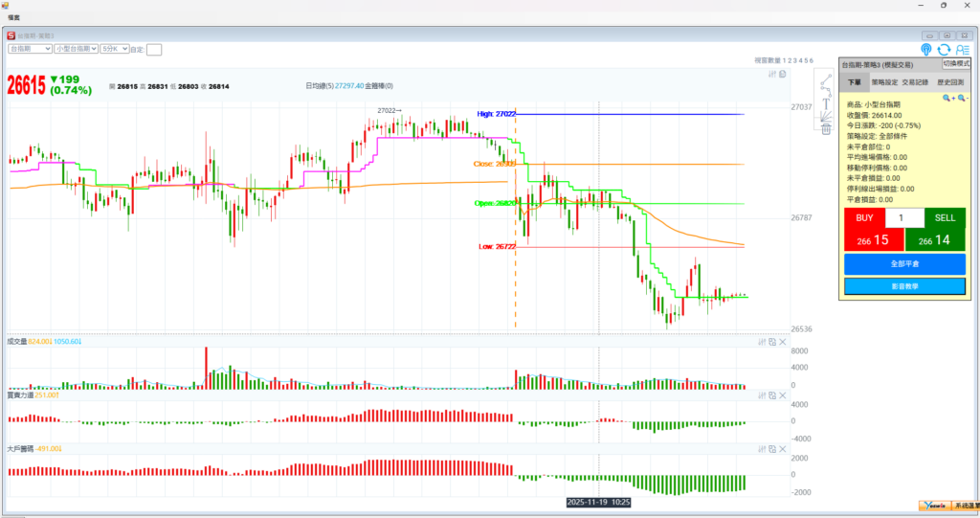
Task: Select the polyline drawing tool
Action: click(x=825, y=89)
